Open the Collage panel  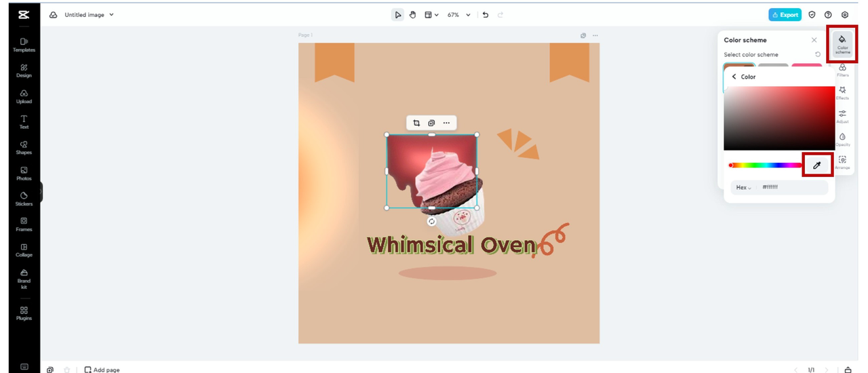tap(24, 250)
